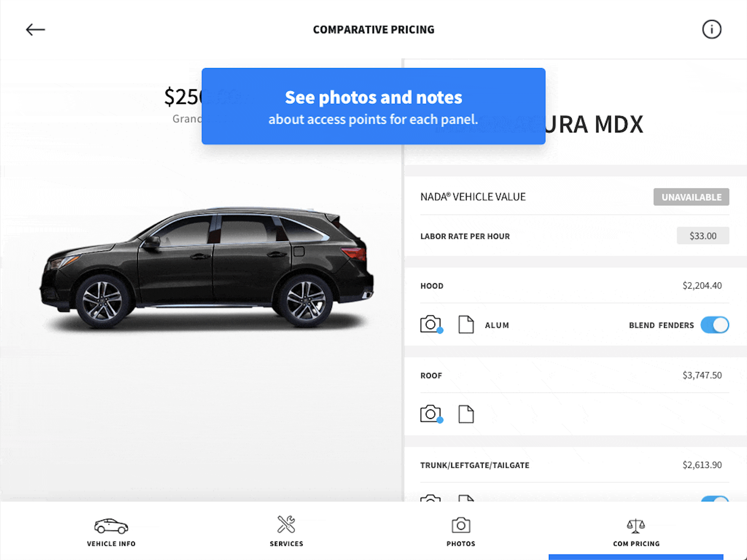The height and width of the screenshot is (560, 747).
Task: Select the Hood price $2,204.40
Action: pyautogui.click(x=702, y=286)
